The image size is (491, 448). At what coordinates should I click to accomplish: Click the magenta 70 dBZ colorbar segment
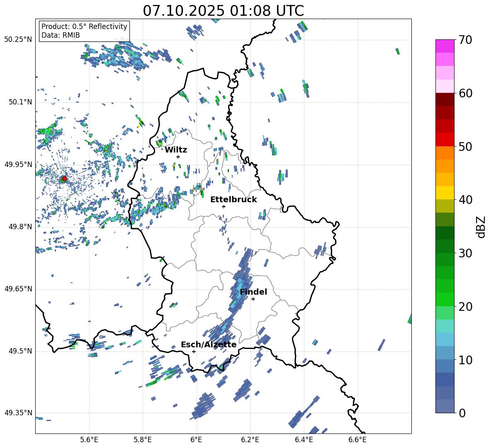445,46
